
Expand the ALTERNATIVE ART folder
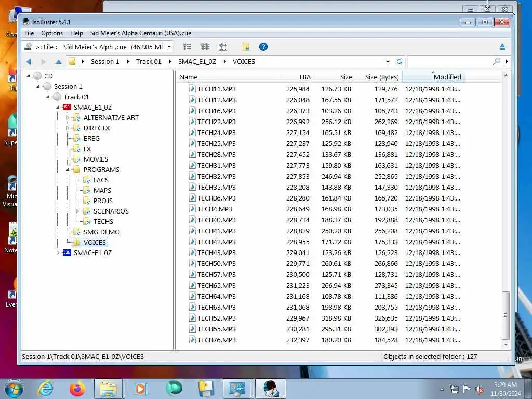point(68,118)
